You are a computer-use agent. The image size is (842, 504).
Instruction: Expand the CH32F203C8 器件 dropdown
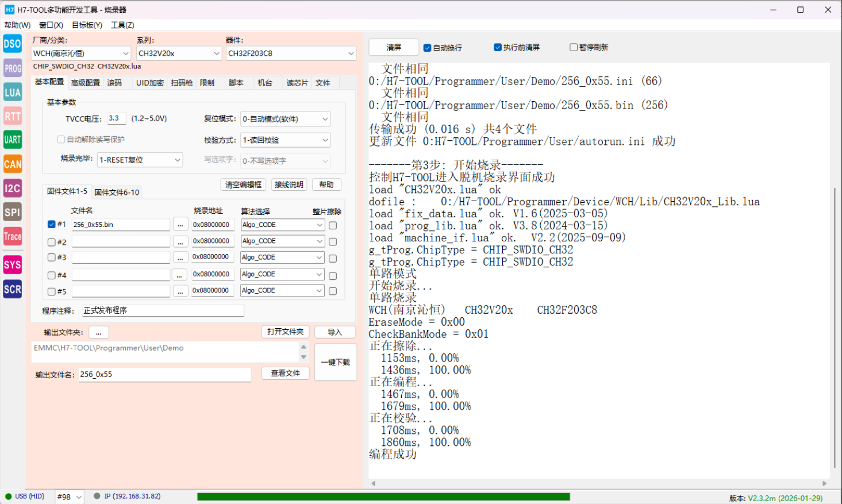(x=291, y=53)
